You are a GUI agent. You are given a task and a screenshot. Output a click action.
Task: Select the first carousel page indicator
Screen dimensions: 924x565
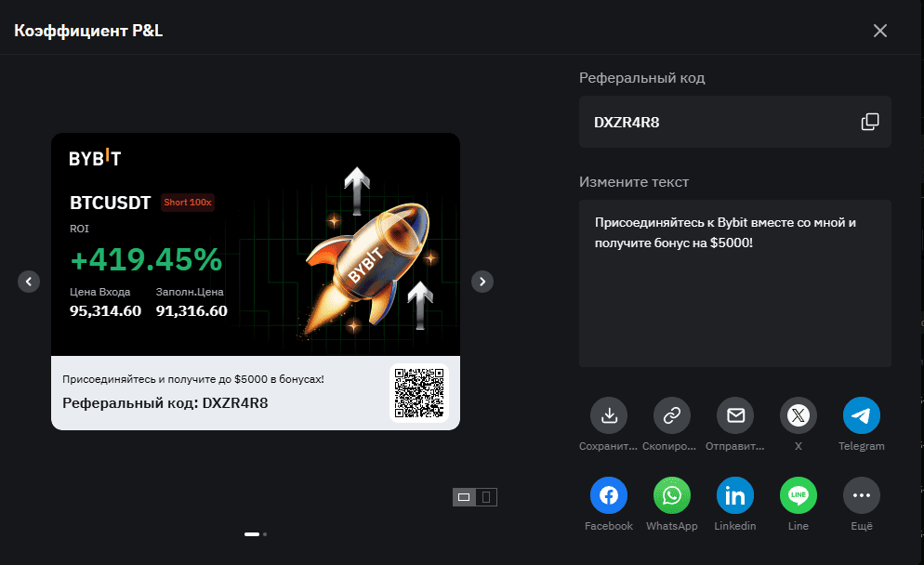251,534
